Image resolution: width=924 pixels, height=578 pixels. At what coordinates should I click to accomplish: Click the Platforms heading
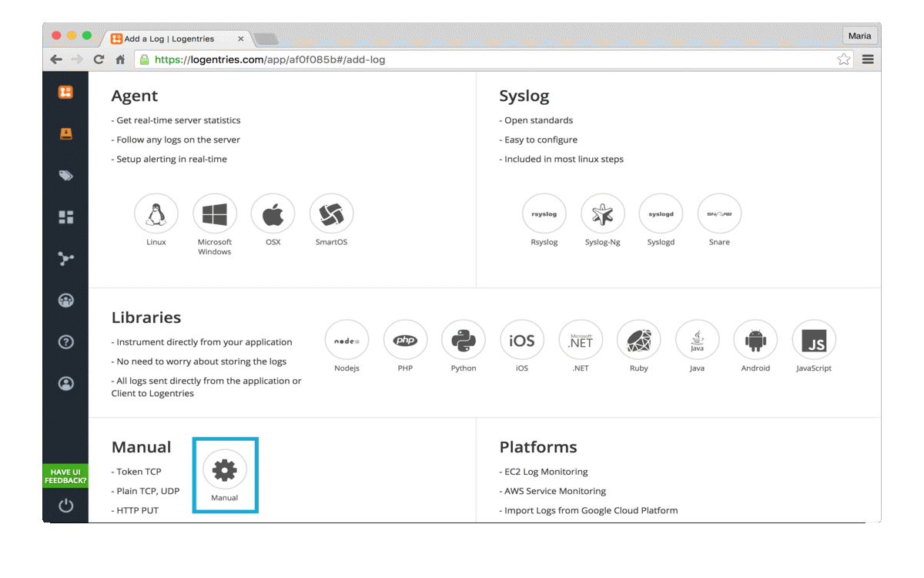(538, 447)
